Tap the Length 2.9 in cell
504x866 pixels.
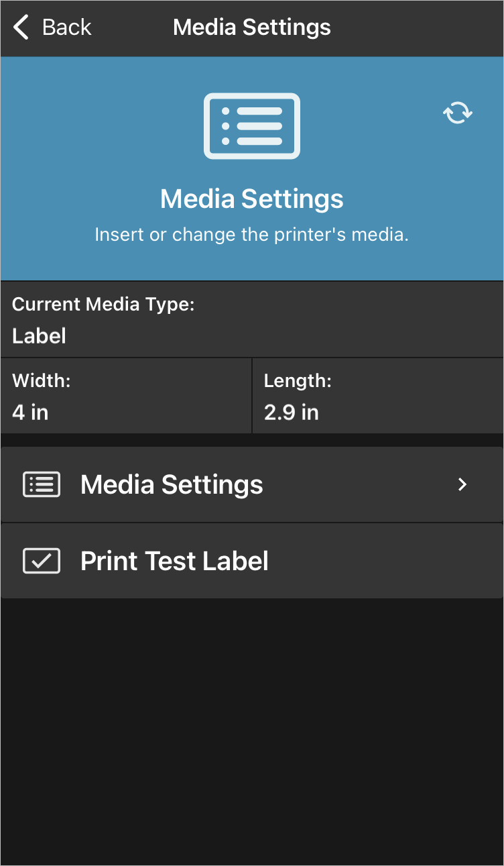tap(378, 396)
